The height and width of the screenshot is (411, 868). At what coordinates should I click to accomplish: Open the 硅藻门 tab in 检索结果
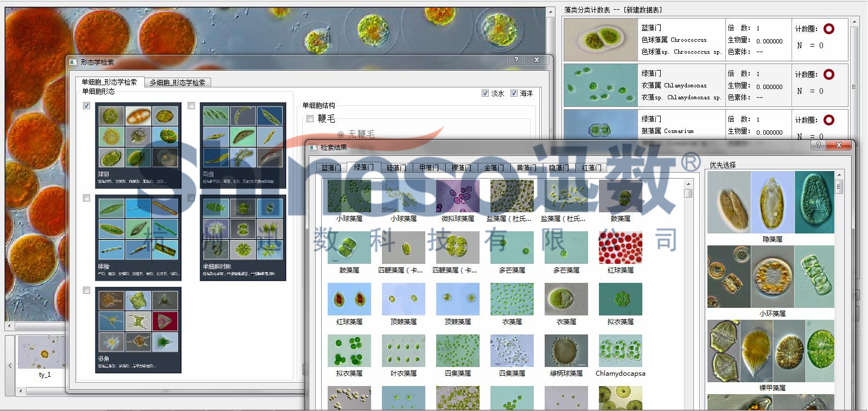(x=397, y=168)
